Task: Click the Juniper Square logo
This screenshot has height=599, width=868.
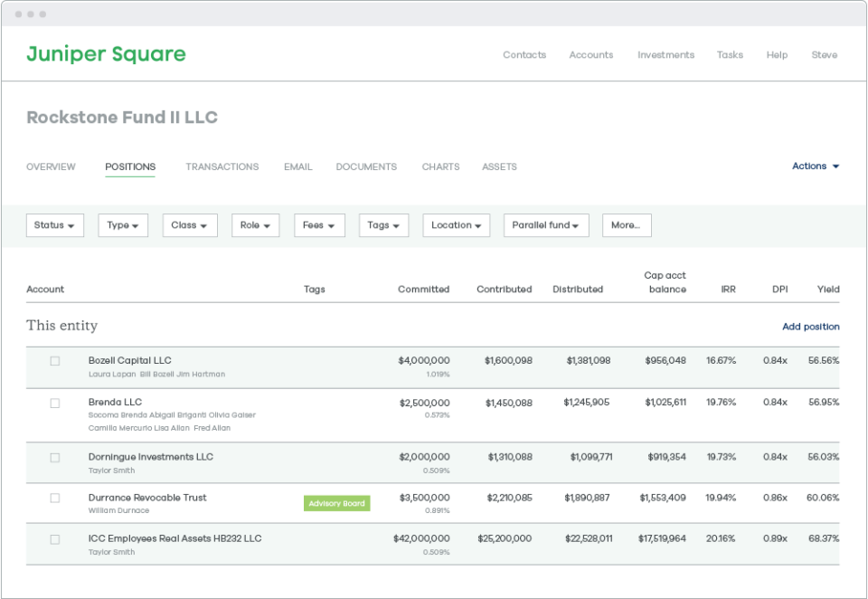Action: [107, 54]
